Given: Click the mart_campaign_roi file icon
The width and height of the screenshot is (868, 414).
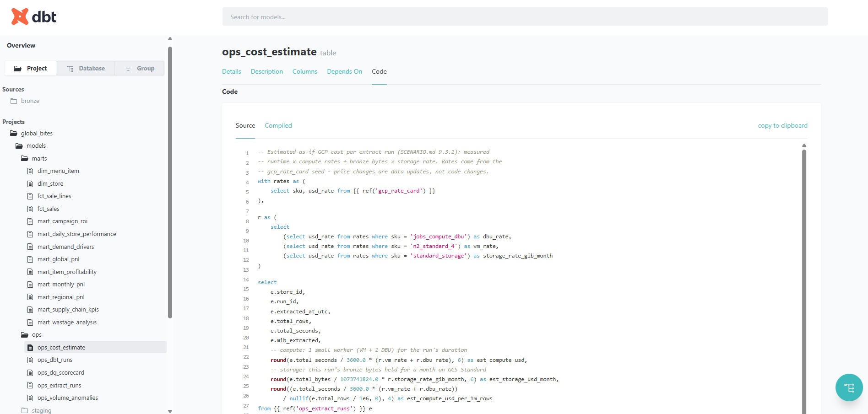Looking at the screenshot, I should pos(30,221).
